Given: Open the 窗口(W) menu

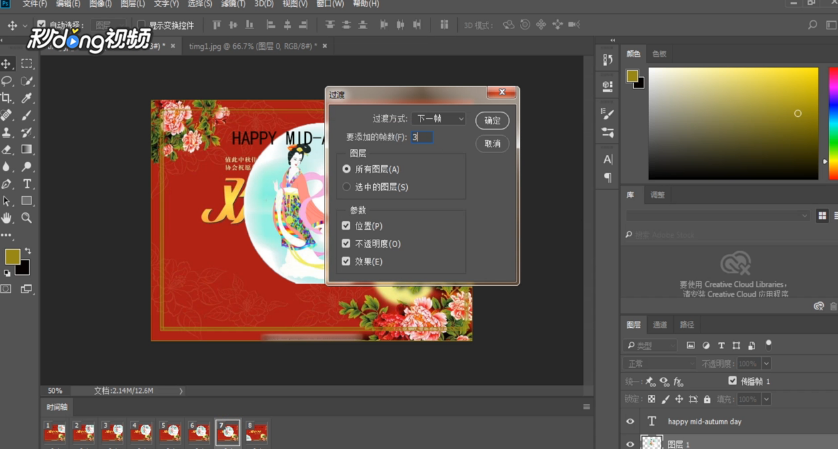Looking at the screenshot, I should [x=330, y=4].
